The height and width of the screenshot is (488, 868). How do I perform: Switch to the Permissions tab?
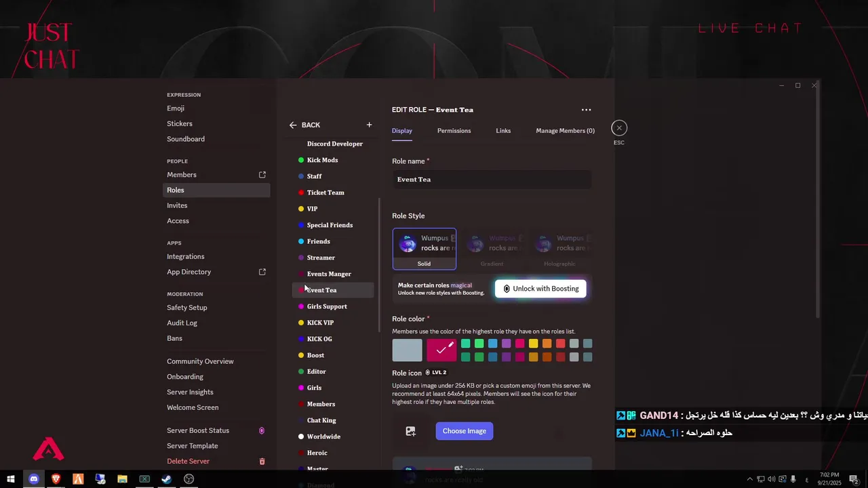click(454, 131)
